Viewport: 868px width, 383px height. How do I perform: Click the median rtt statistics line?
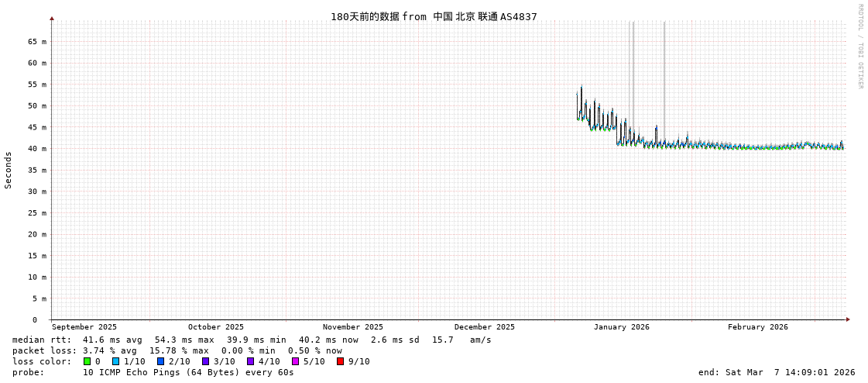coord(252,340)
